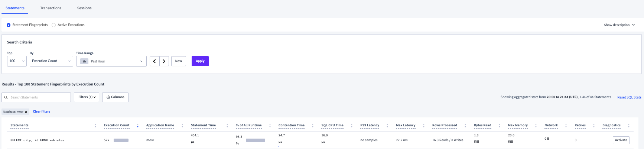The height and width of the screenshot is (149, 644).
Task: Sort by Statement Time column icon
Action: point(227,126)
